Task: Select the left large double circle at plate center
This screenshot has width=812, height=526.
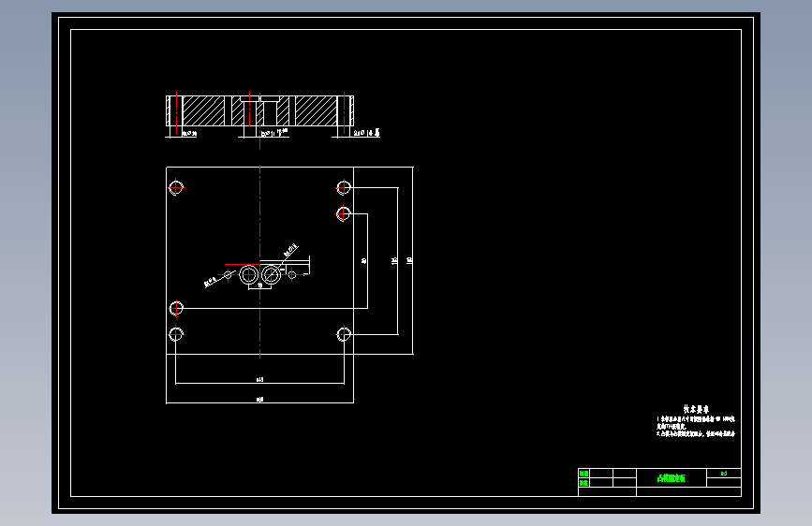Action: 249,274
